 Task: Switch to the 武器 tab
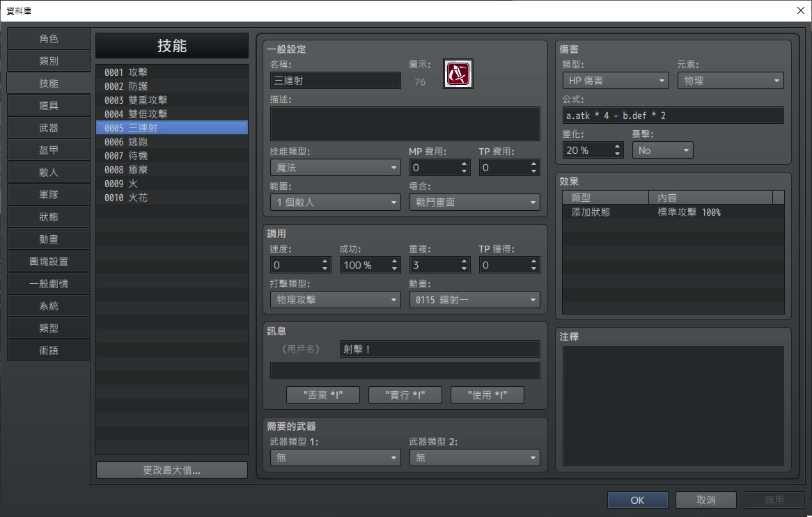49,128
